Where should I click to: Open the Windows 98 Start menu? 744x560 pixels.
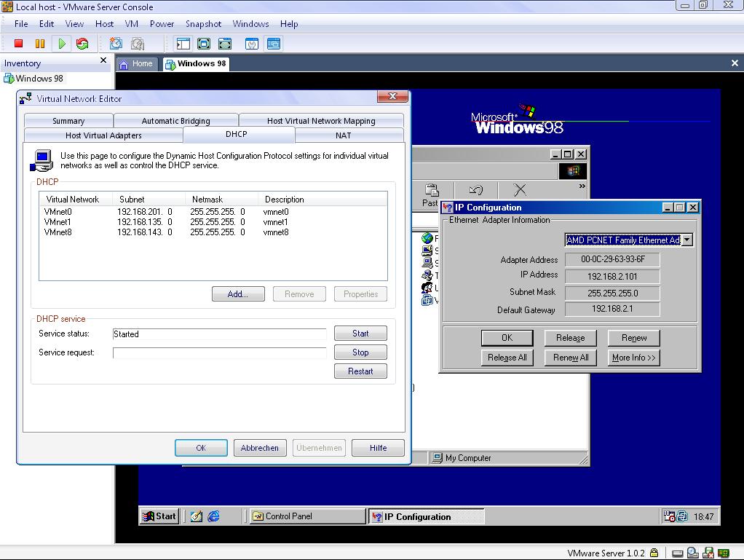tap(159, 516)
